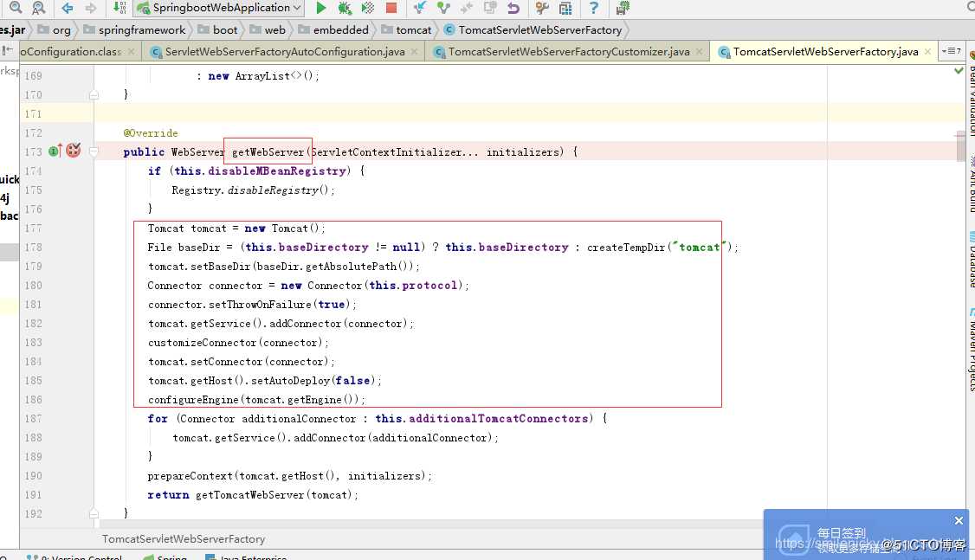
Task: Click the configureEngine call on line 186
Action: point(193,400)
